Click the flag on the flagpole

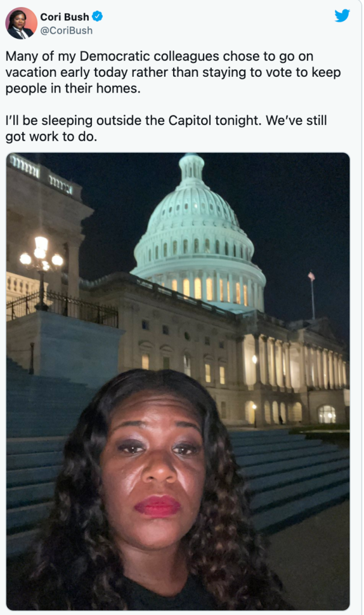tap(311, 276)
